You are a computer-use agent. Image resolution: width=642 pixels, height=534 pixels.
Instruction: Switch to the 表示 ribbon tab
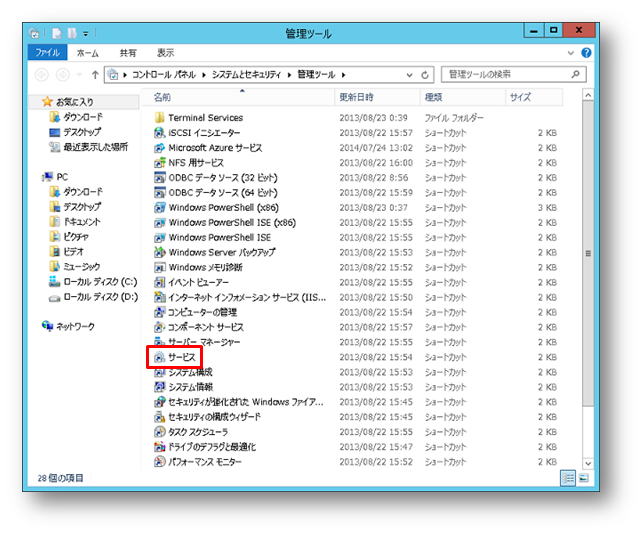[165, 53]
